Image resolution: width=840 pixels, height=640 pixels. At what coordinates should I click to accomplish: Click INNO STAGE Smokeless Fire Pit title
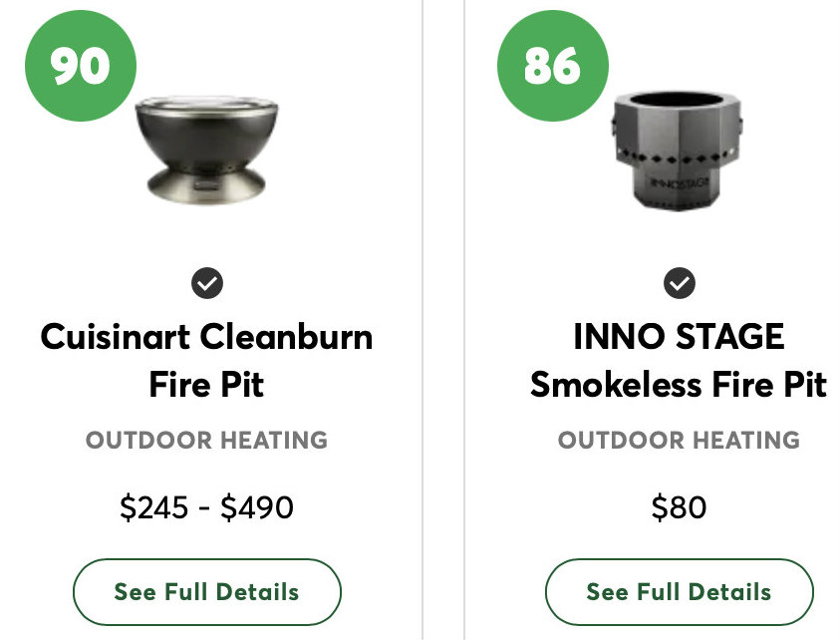click(x=679, y=360)
